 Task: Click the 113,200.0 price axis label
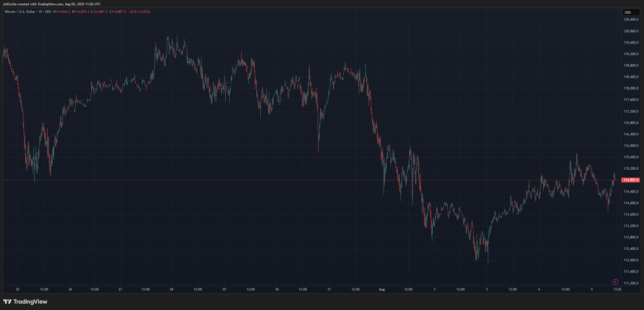[631, 226]
